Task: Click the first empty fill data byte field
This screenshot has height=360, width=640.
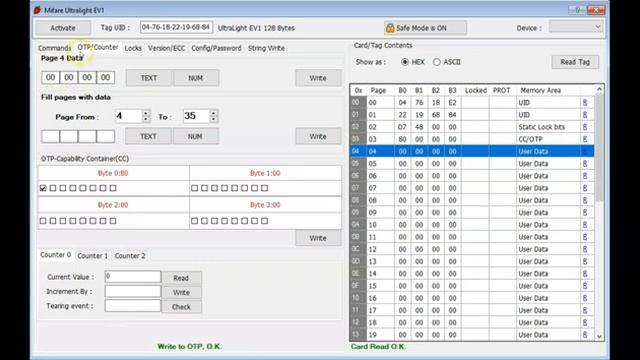Action: 51,136
